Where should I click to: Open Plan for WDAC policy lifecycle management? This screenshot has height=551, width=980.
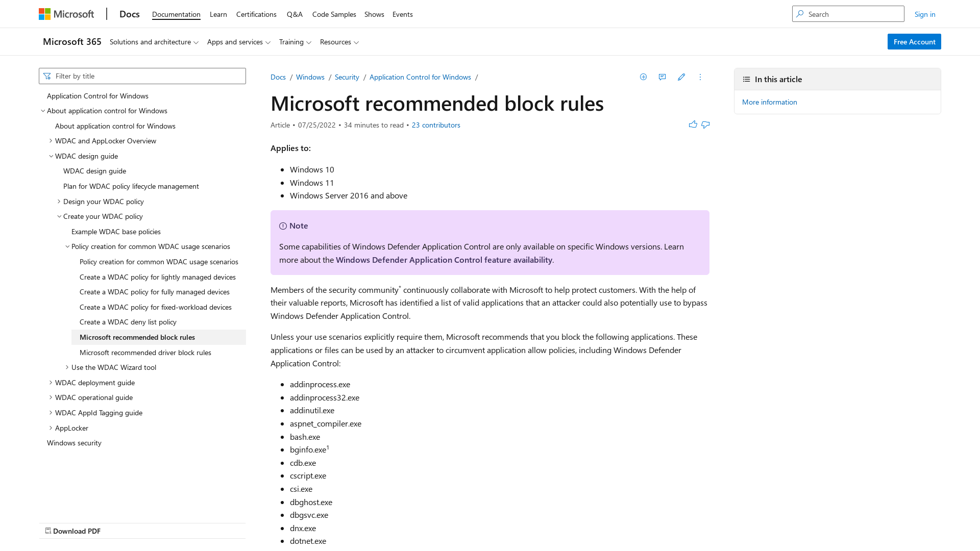click(131, 186)
